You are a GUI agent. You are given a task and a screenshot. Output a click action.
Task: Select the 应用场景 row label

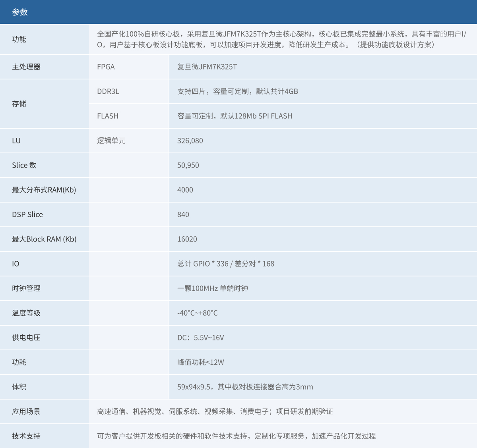(x=26, y=411)
